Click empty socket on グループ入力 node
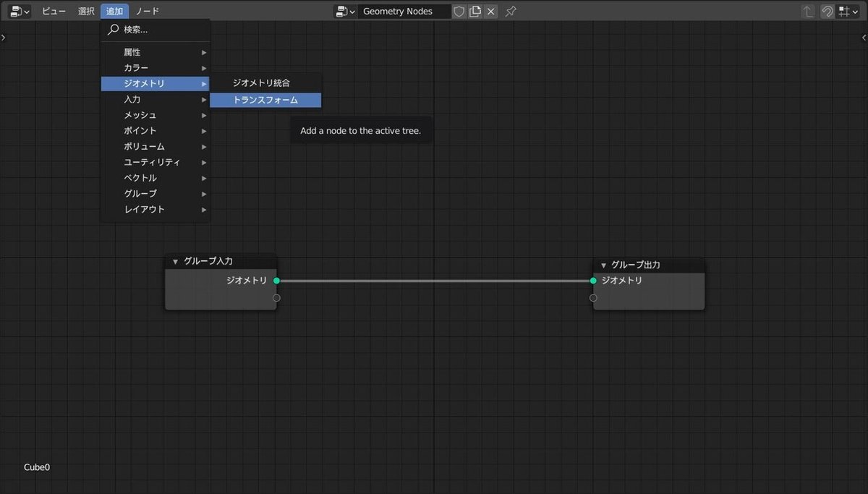The width and height of the screenshot is (868, 494). [276, 297]
